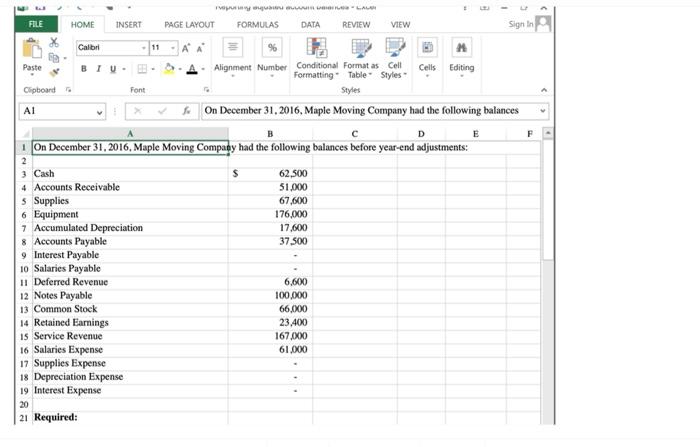Click the Sign In link
This screenshot has width=700, height=447.
[x=521, y=24]
